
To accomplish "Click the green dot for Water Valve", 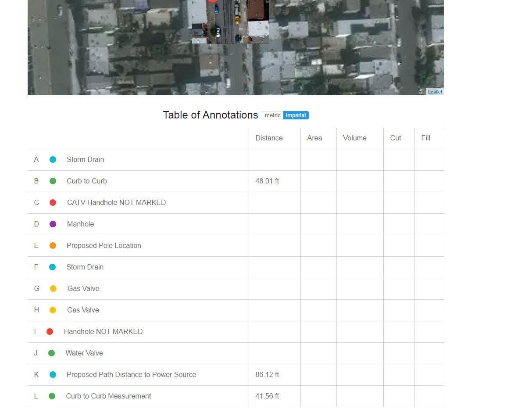I will (51, 353).
